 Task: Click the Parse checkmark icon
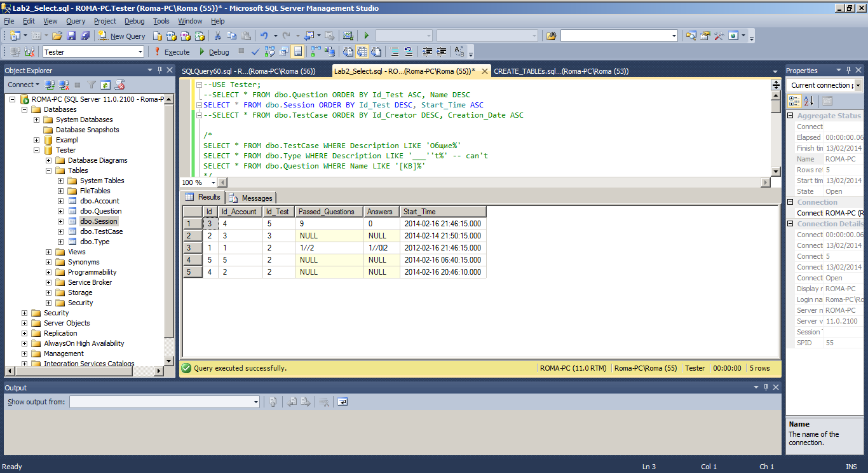(255, 52)
